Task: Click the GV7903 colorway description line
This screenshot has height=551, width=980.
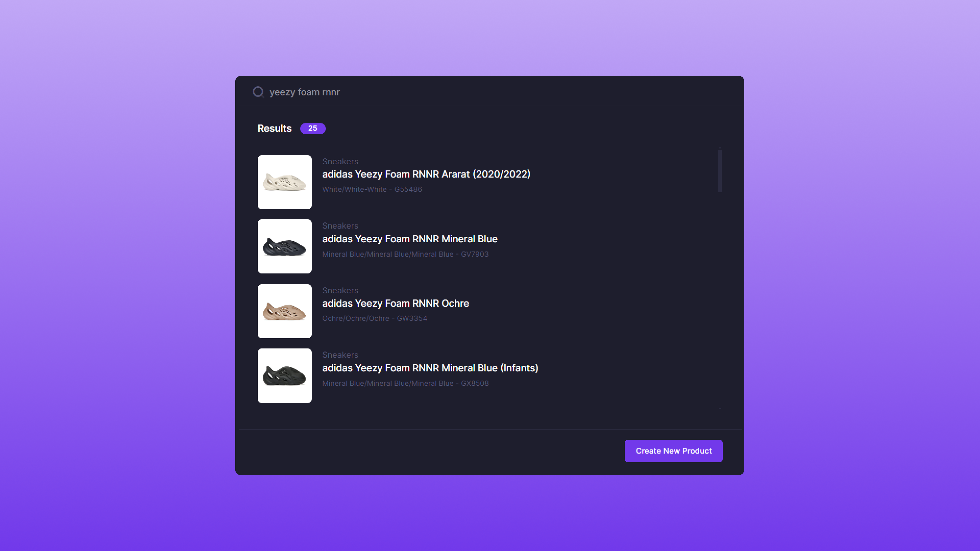Action: click(405, 254)
